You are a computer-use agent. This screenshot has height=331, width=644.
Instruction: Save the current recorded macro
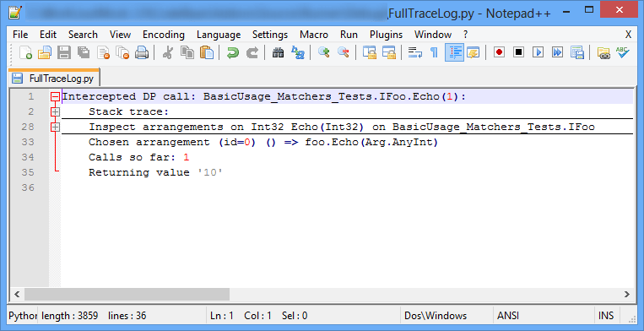(x=577, y=52)
